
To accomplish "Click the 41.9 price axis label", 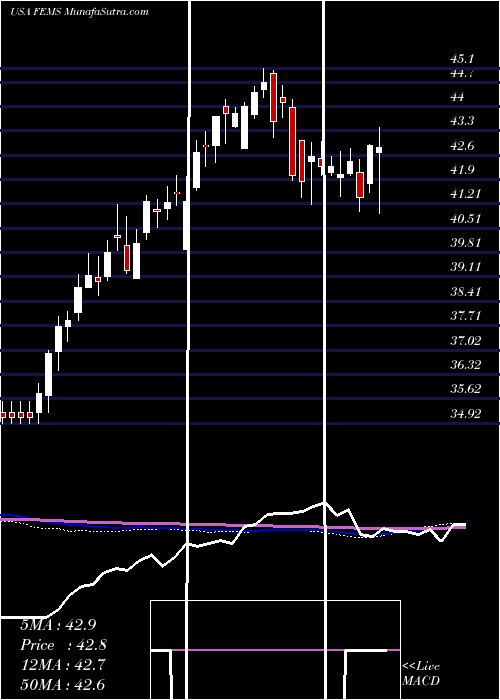I will point(462,170).
